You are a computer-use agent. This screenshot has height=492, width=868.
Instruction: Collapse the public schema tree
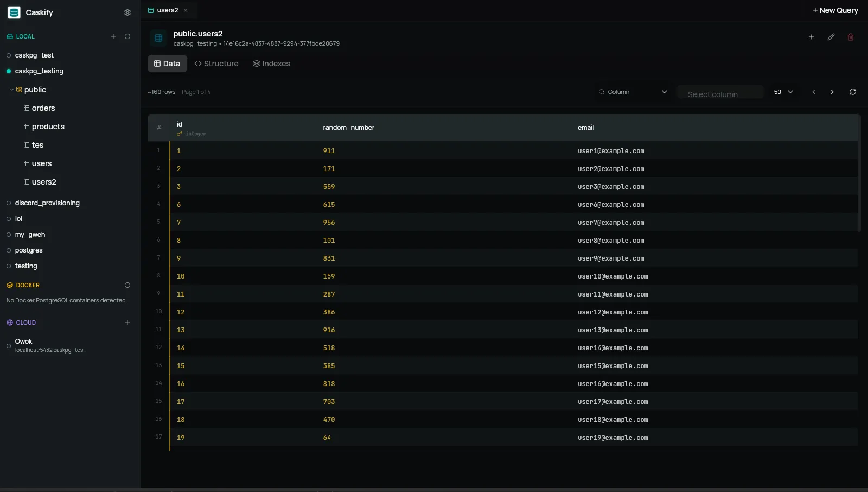pos(12,90)
